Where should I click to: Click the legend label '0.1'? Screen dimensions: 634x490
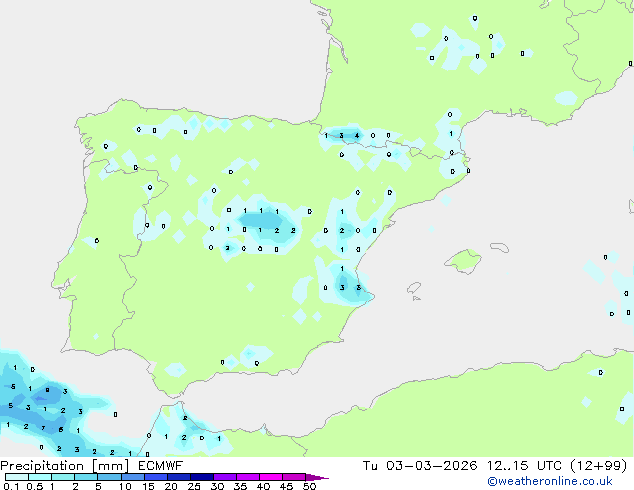pyautogui.click(x=11, y=486)
